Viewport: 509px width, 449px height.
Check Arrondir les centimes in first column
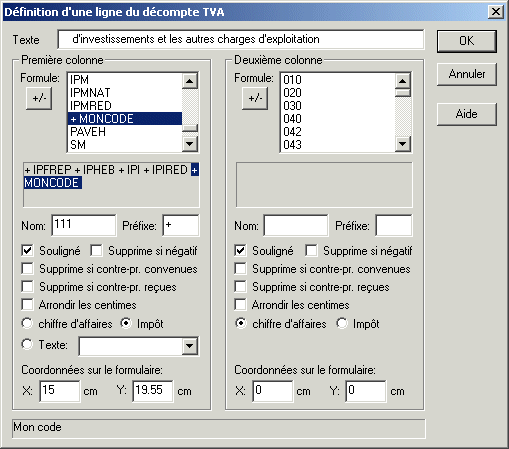(x=27, y=305)
